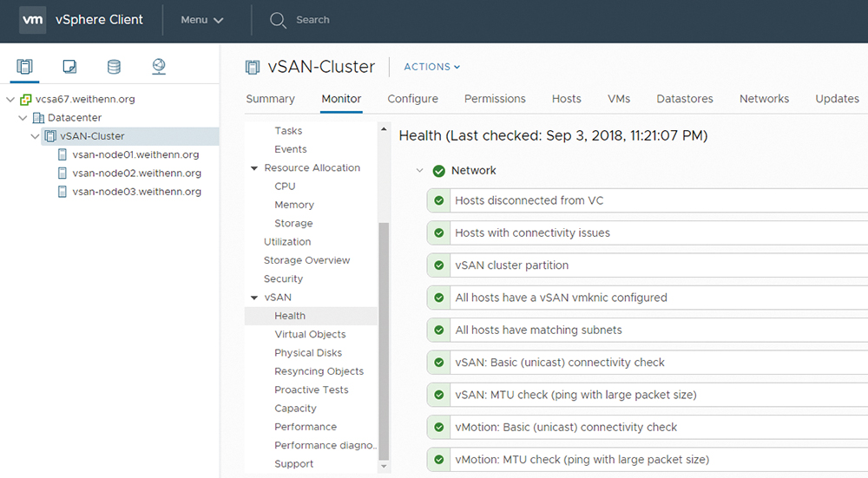The width and height of the screenshot is (868, 478).
Task: Switch to the Summary tab
Action: (x=270, y=99)
